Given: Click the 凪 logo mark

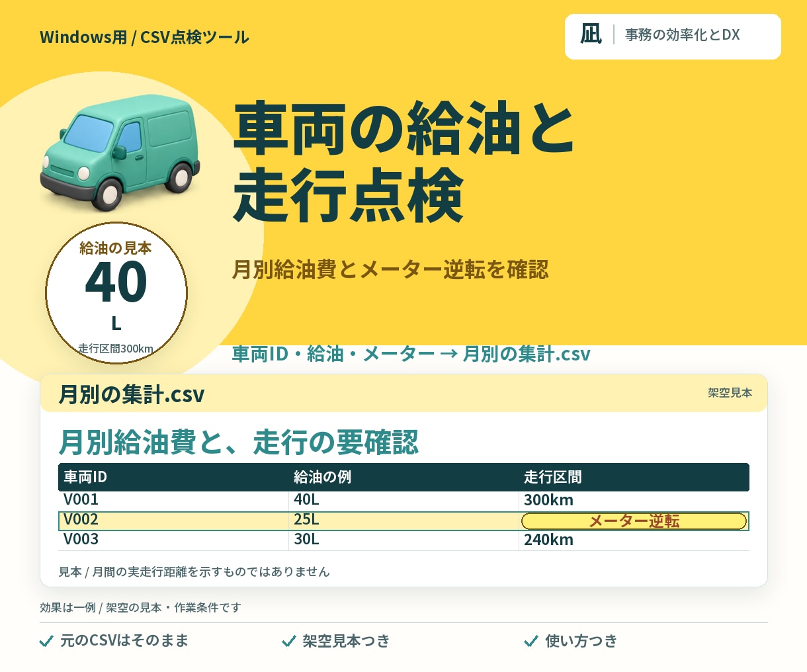Looking at the screenshot, I should [x=591, y=34].
